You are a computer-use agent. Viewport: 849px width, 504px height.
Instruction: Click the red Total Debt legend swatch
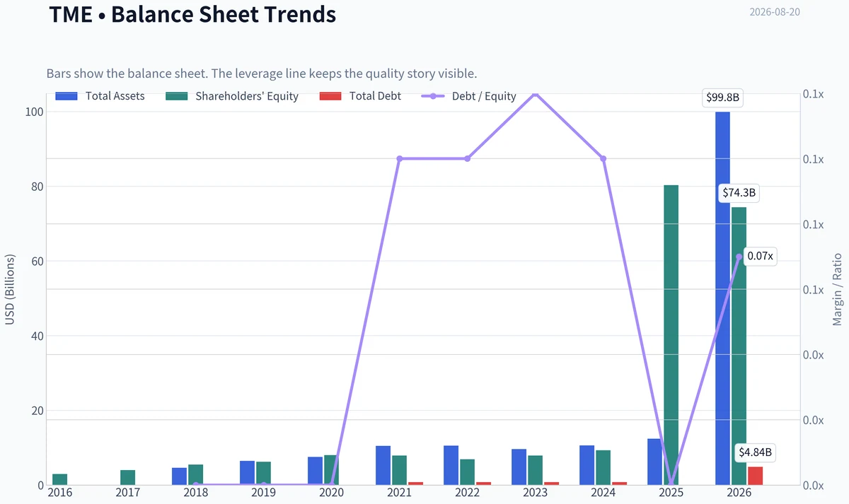coord(330,96)
